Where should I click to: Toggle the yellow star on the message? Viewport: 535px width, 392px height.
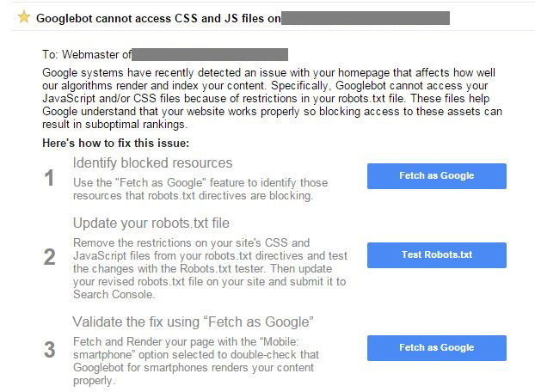[24, 17]
